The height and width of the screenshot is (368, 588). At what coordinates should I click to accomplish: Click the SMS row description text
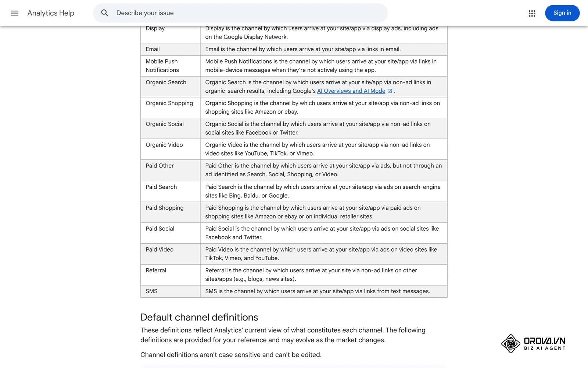click(318, 291)
